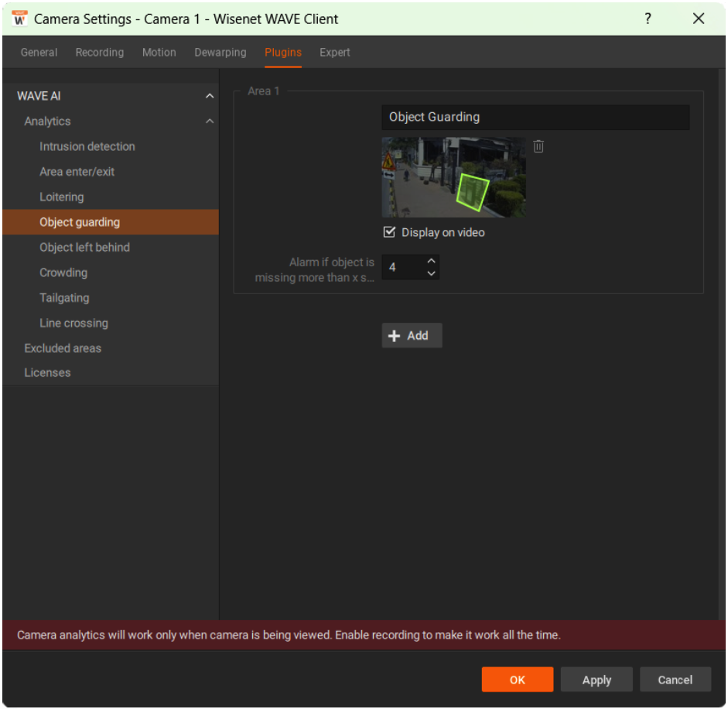Close the Camera Settings dialog
Viewport: 728px width, 709px height.
point(699,19)
